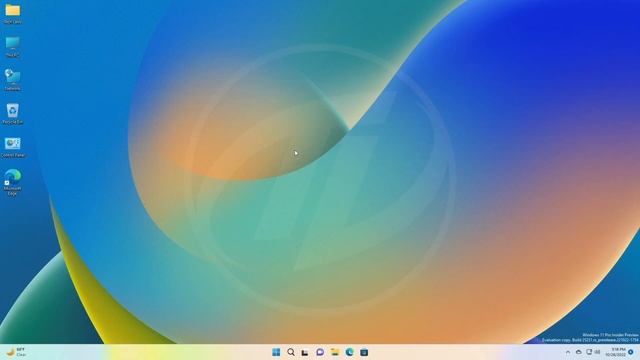Screen dimensions: 640x360
Task: Open the Network desktop icon
Action: (x=13, y=80)
